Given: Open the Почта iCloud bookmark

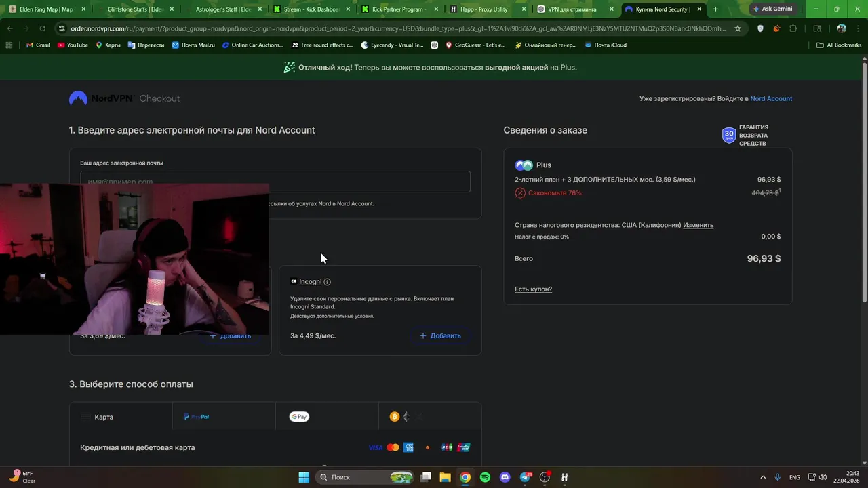Looking at the screenshot, I should pyautogui.click(x=604, y=45).
